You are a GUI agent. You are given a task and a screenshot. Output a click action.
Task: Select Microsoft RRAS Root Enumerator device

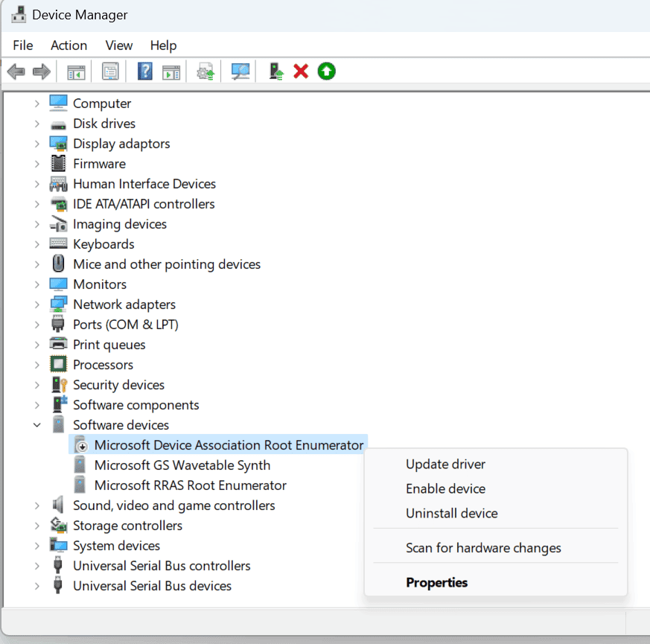pos(190,485)
